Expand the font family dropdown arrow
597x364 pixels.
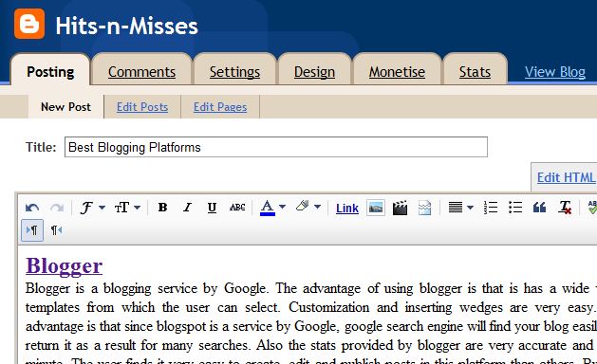(102, 208)
